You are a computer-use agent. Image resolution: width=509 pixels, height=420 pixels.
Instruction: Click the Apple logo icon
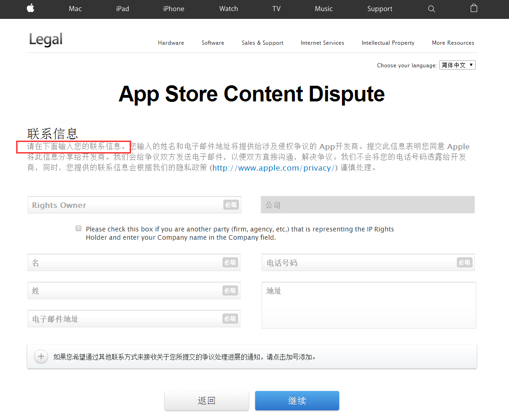[30, 8]
